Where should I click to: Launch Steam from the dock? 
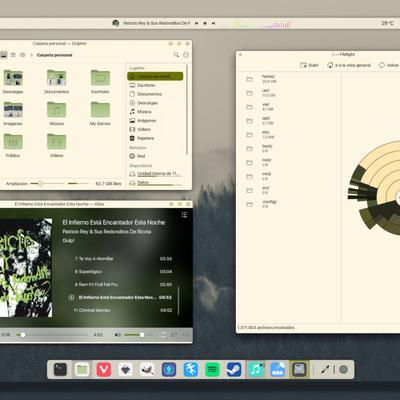click(234, 369)
